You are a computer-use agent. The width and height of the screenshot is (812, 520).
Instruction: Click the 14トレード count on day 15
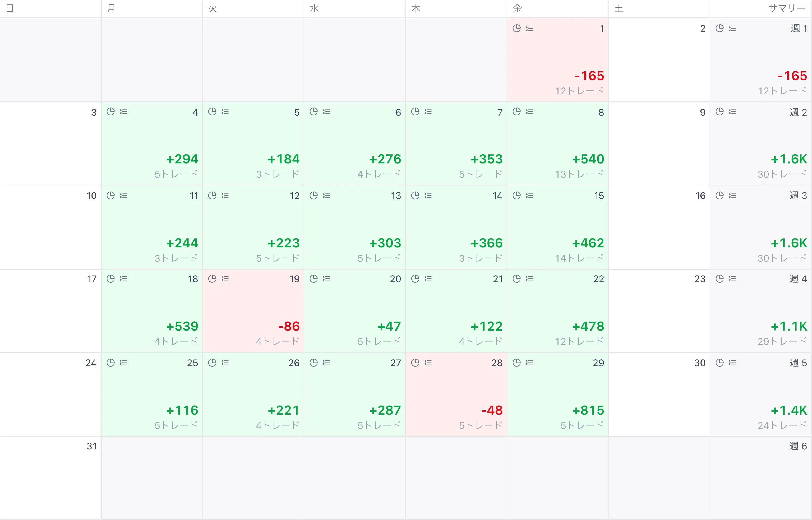[x=579, y=258]
